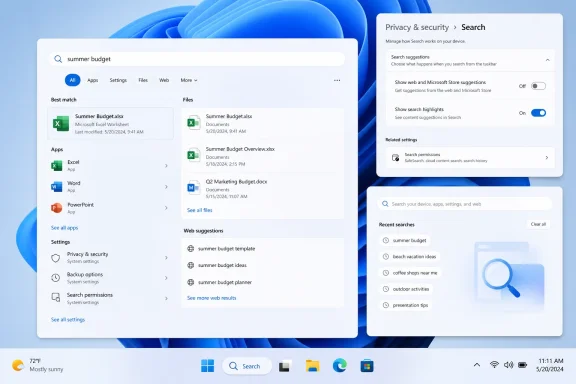
Task: Expand Excel app details chevron
Action: [x=166, y=166]
